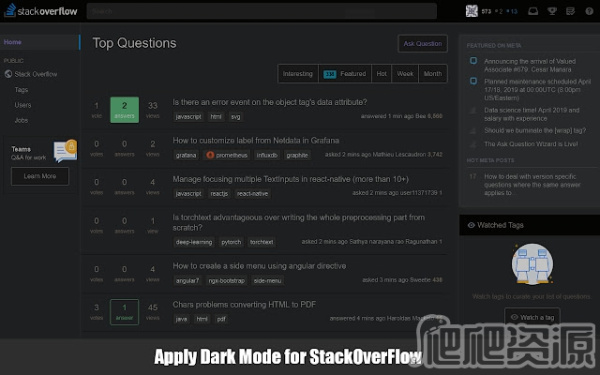Click the side-menu tag
600x375 pixels.
tap(267, 280)
